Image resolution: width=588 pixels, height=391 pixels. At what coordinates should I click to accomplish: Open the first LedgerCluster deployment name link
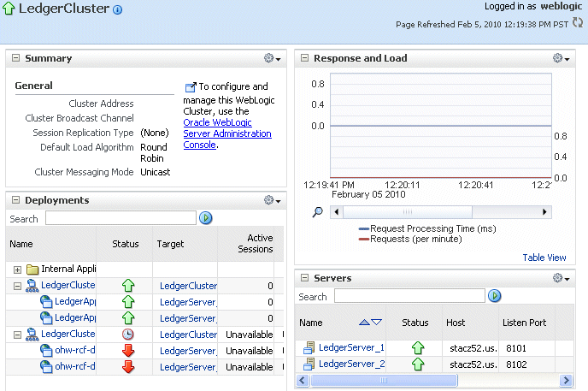pos(68,285)
